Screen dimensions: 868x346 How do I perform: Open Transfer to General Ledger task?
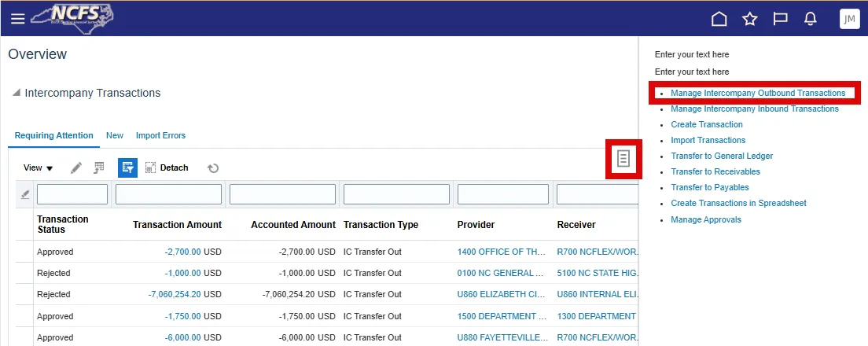tap(722, 156)
